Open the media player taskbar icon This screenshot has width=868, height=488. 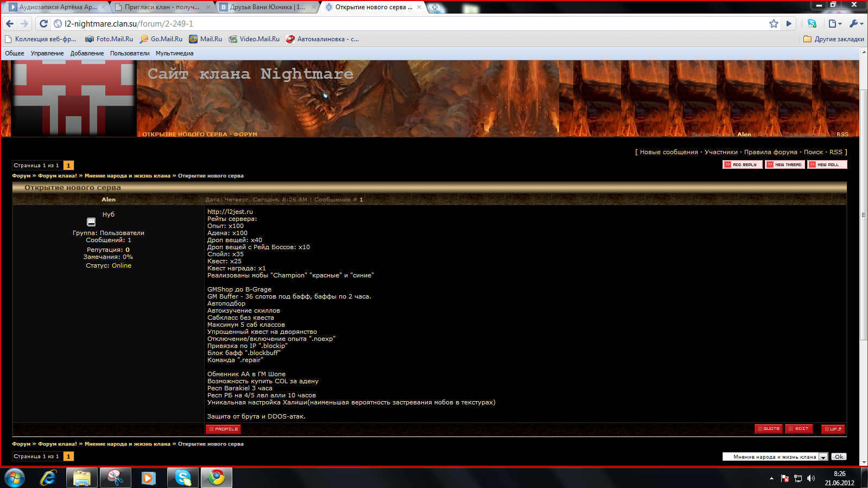coord(149,478)
